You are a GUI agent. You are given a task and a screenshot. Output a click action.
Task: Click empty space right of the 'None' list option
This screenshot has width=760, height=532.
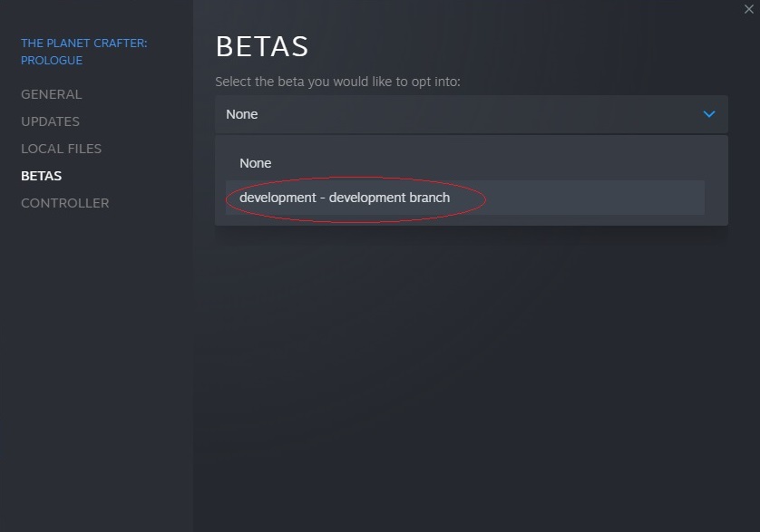coord(499,163)
